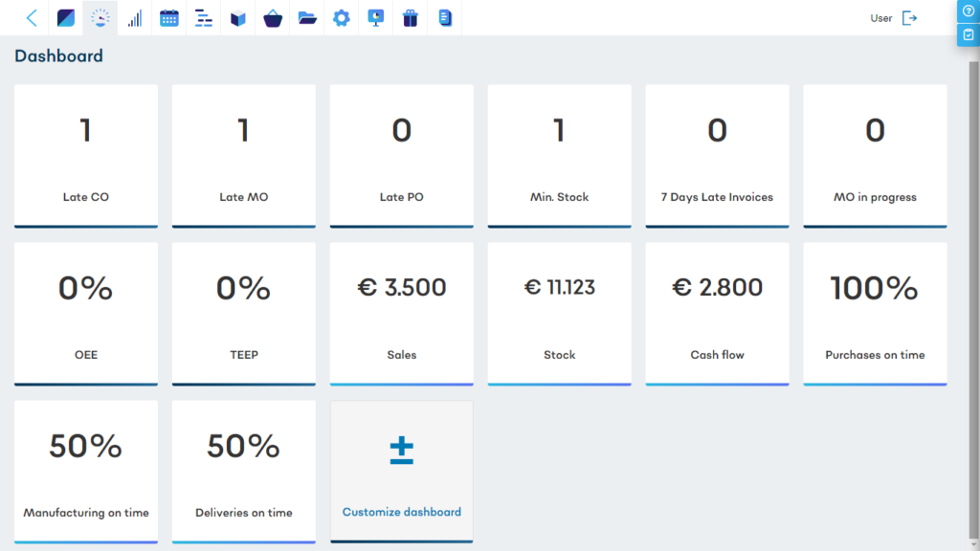Screen dimensions: 980x551
Task: Click the vertical scrollbar on the right
Action: 974,287
